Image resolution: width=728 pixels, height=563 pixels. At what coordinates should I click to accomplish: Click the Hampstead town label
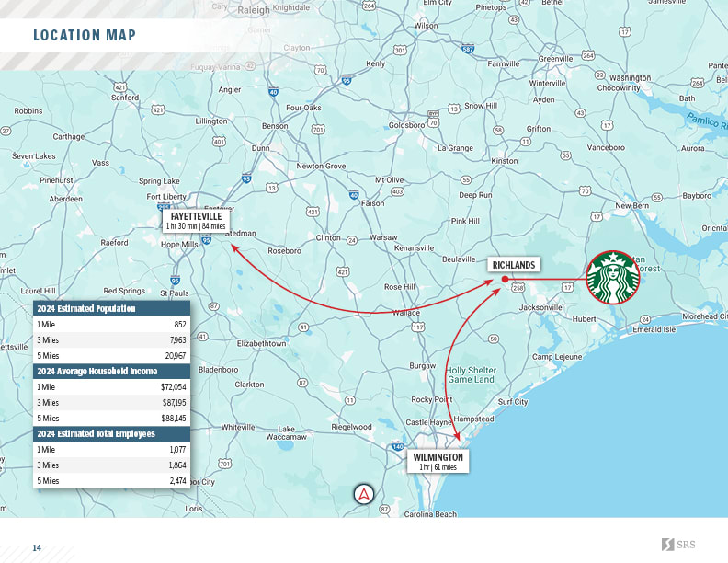[473, 419]
